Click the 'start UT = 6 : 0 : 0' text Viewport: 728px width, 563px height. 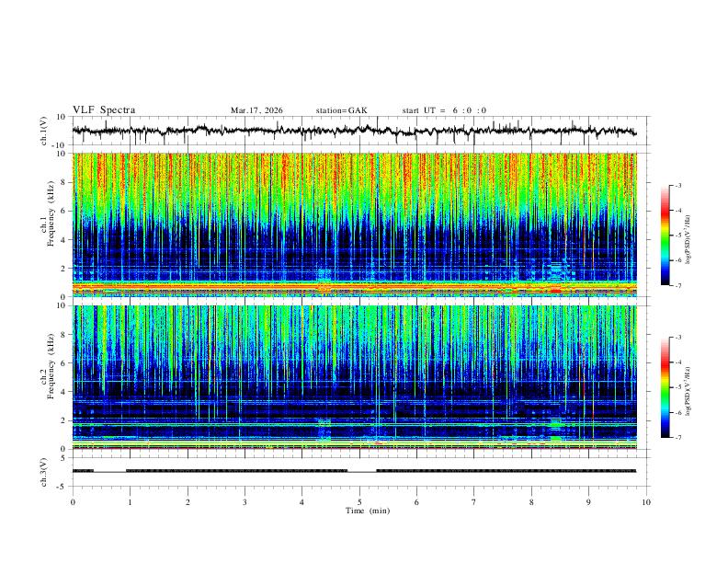coord(444,110)
